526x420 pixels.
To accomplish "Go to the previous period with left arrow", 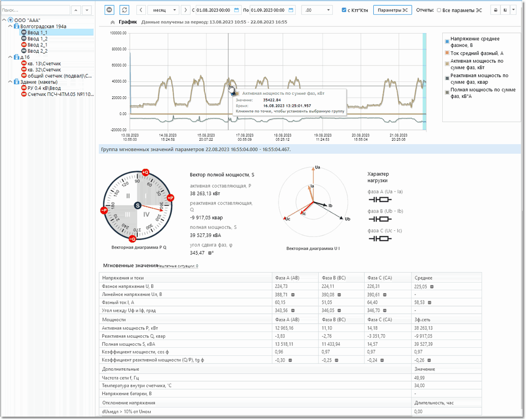I will pos(141,10).
